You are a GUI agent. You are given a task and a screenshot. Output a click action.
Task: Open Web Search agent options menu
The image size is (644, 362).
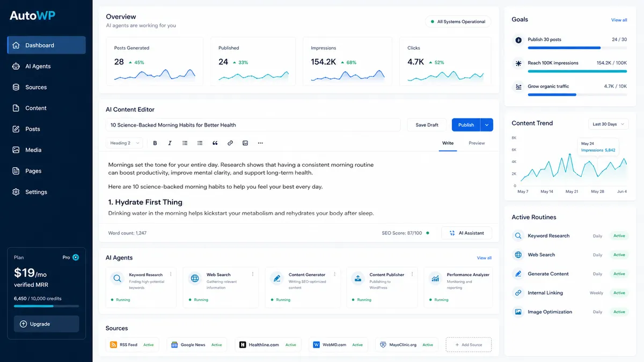pos(253,274)
